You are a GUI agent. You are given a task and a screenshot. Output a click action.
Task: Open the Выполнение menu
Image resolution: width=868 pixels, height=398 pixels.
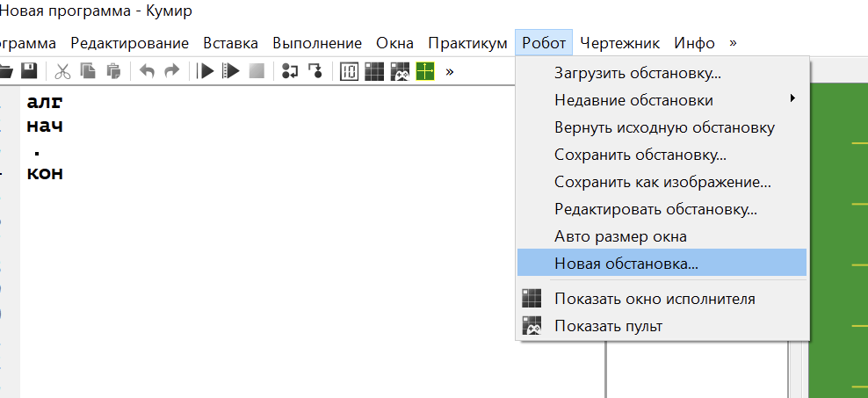point(317,43)
